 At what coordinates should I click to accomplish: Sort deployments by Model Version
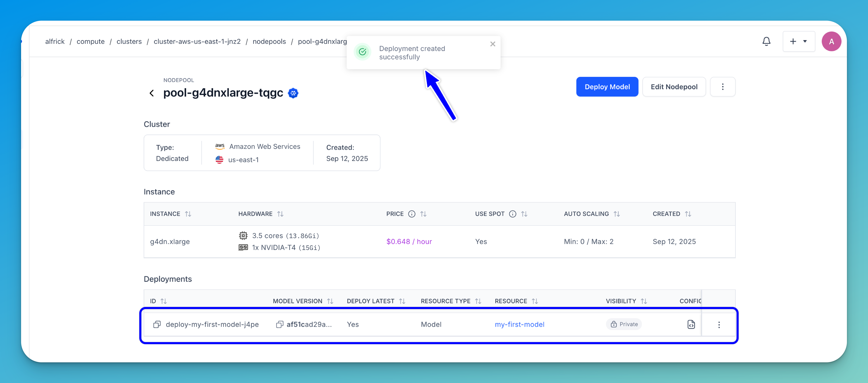point(330,301)
